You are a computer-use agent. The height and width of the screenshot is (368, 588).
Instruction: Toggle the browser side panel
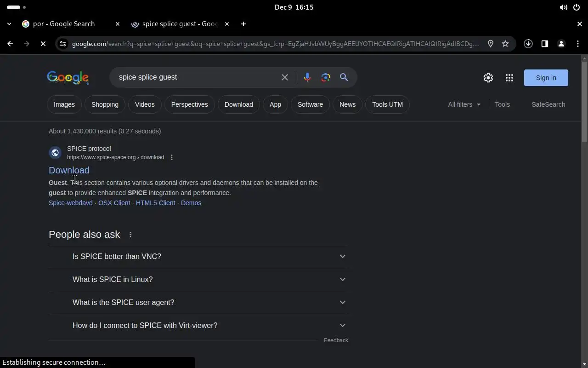coord(545,44)
